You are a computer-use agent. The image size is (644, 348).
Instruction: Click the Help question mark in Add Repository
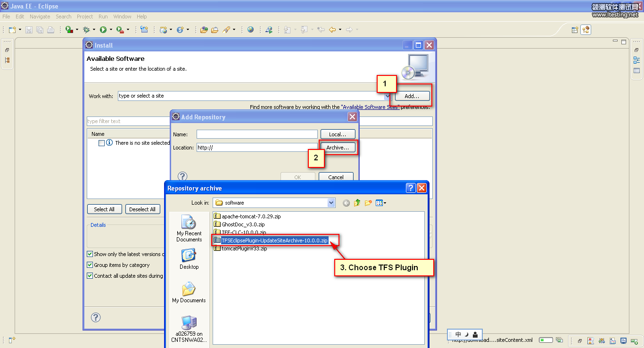pos(182,176)
